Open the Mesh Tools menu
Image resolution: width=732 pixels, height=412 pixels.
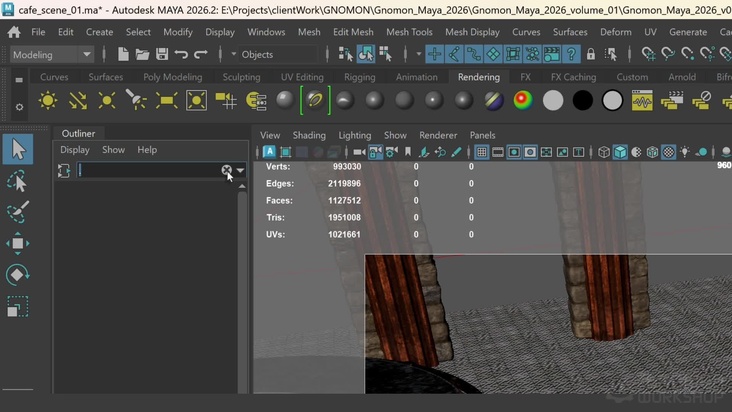[x=409, y=32]
